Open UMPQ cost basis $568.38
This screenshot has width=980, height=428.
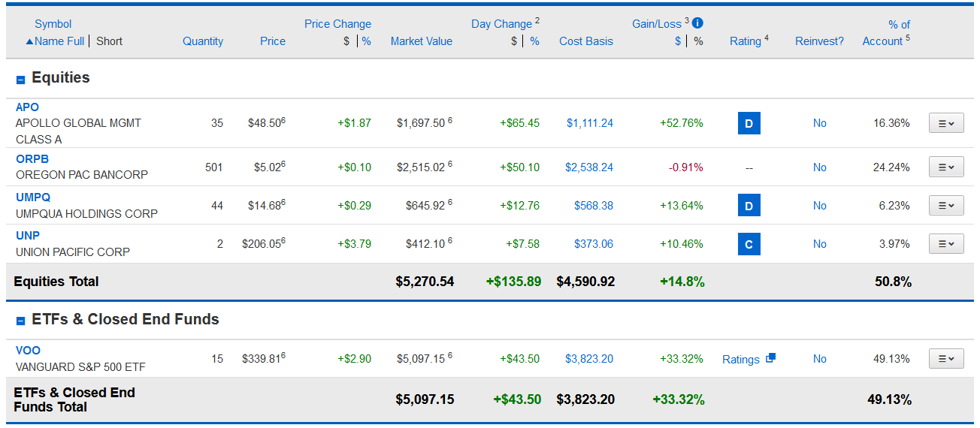(x=594, y=206)
